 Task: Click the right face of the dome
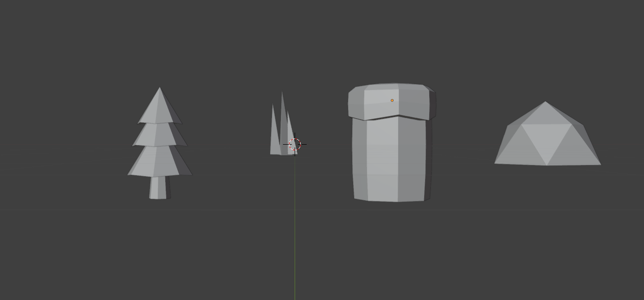pyautogui.click(x=575, y=144)
